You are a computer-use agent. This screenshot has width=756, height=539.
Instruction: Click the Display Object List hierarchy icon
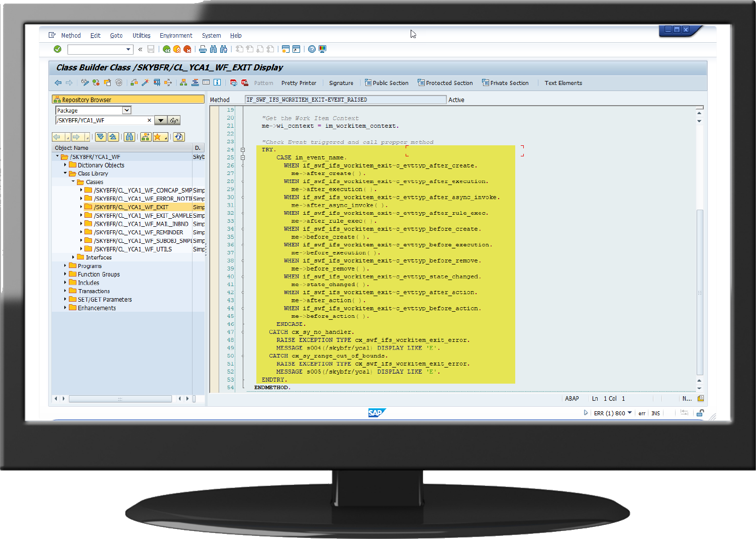(x=183, y=82)
